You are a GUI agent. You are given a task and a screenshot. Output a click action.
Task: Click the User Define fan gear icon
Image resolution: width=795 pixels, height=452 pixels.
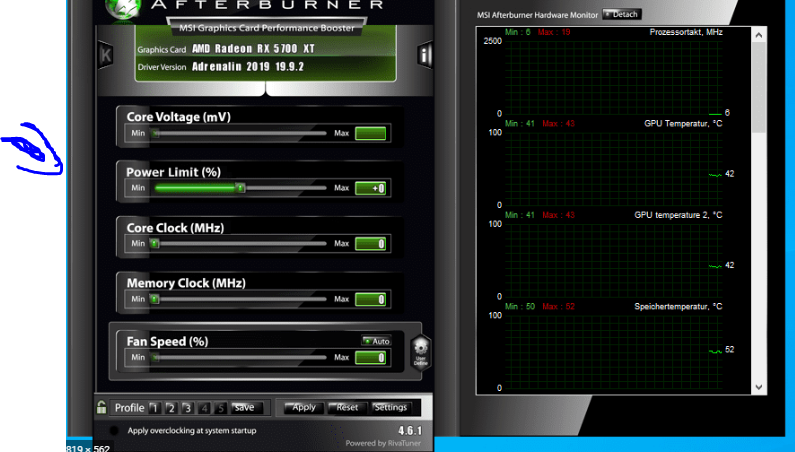(x=420, y=353)
